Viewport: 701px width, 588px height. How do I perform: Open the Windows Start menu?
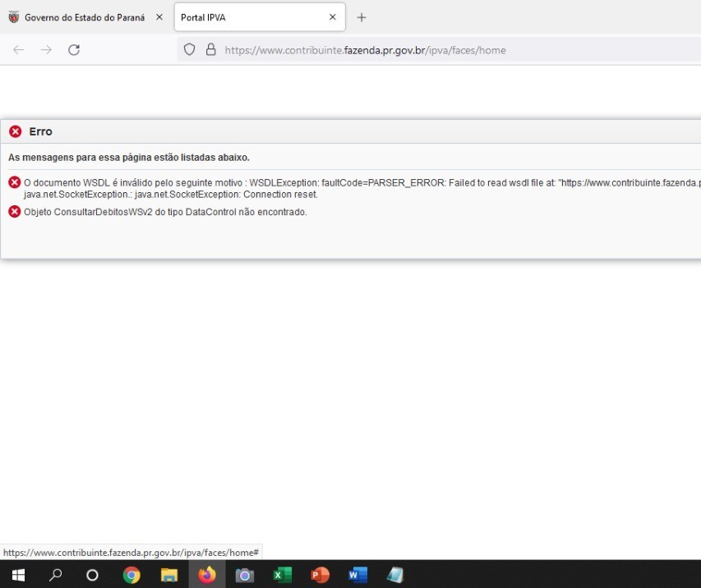point(18,575)
